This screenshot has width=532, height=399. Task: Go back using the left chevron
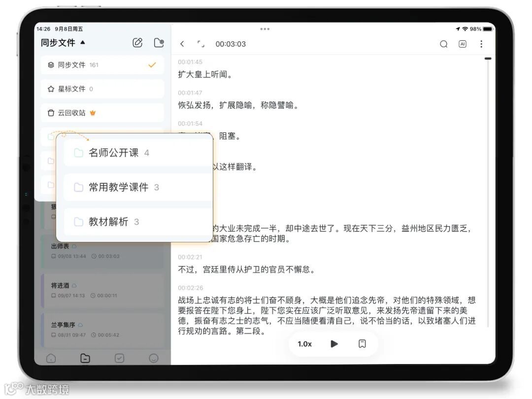click(182, 44)
